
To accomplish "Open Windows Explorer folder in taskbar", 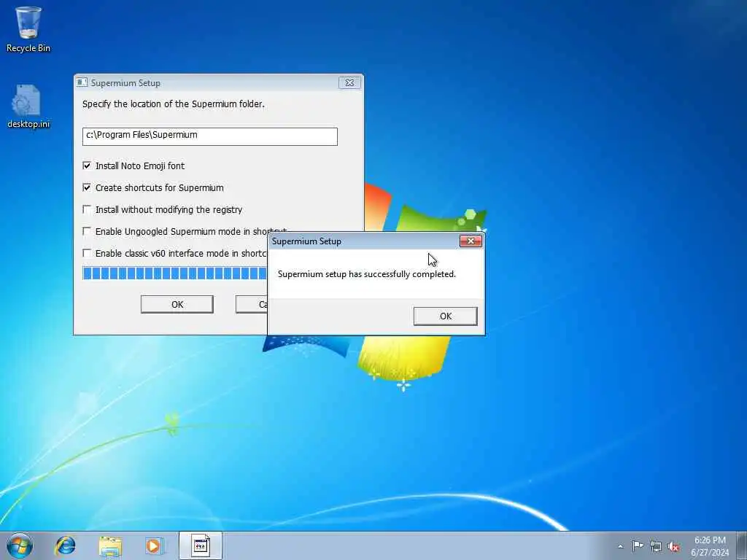I will pos(110,545).
